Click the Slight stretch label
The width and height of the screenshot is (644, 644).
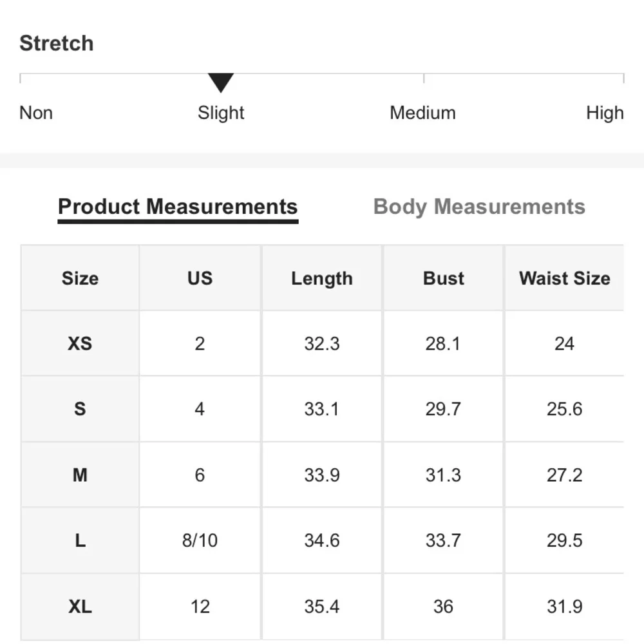[221, 113]
